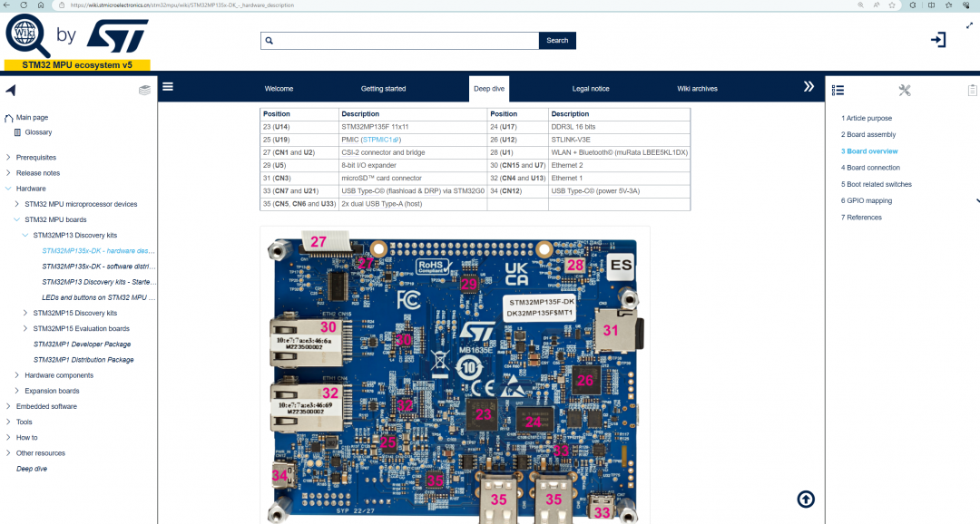980x524 pixels.
Task: Click the clipboard icon in right panel
Action: [972, 90]
